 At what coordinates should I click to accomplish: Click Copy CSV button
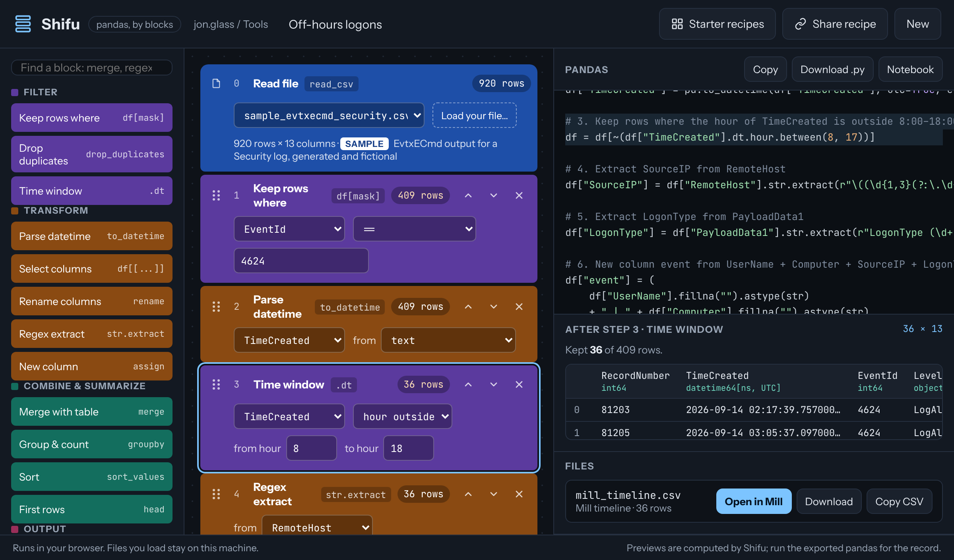pos(899,502)
